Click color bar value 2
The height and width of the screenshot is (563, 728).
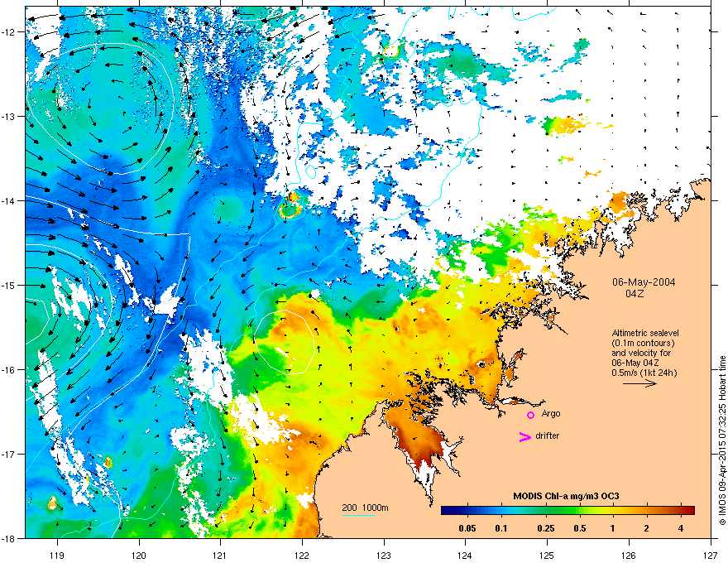coord(646,528)
